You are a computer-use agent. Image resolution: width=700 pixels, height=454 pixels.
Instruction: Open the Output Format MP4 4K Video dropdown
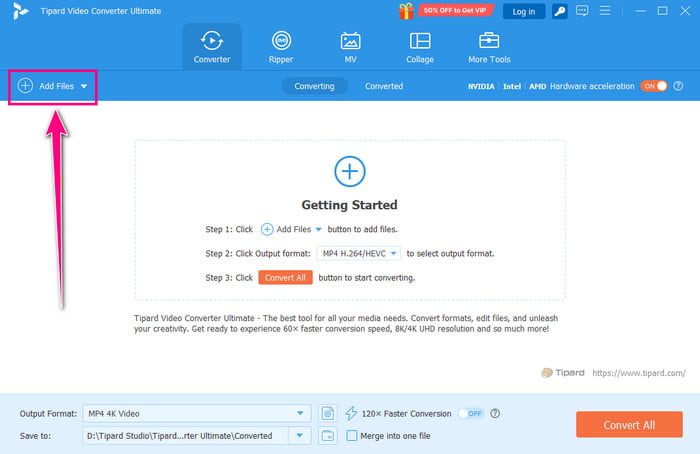coord(196,413)
